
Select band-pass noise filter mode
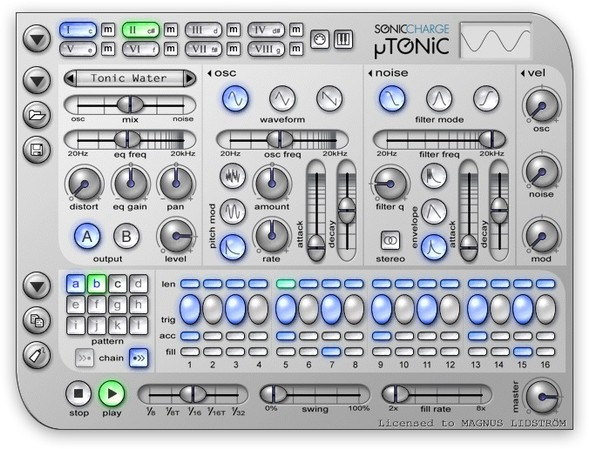click(439, 98)
